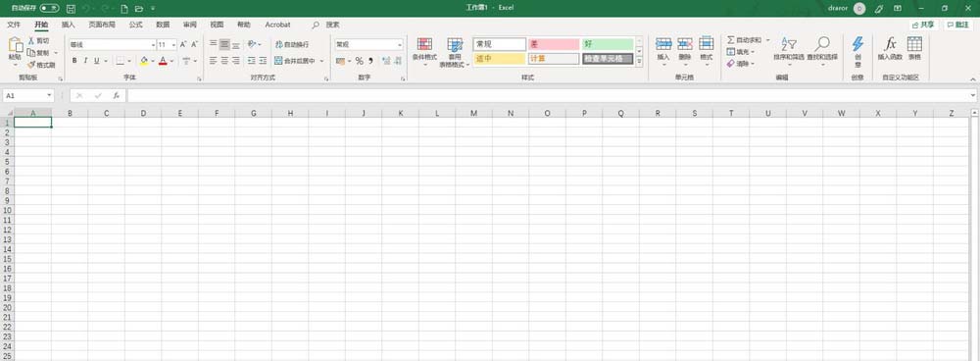Screen dimensions: 980x361
Task: Click the new blank document icon
Action: 123,9
